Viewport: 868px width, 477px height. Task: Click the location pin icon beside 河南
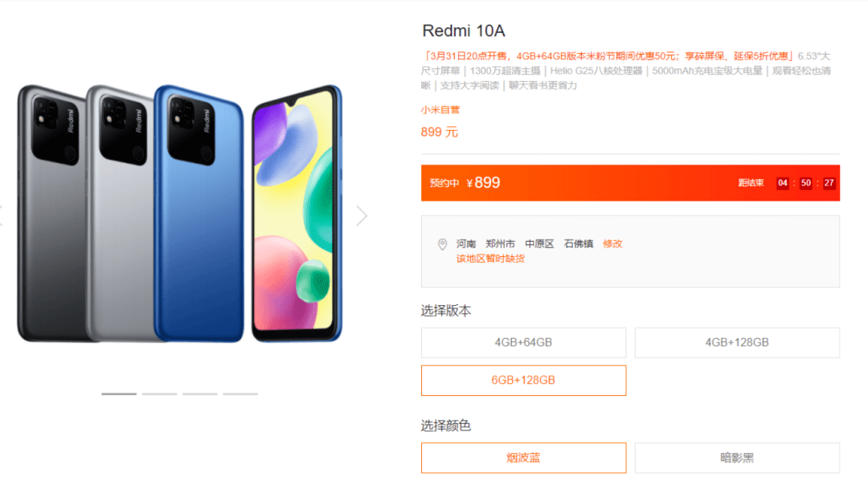coord(442,244)
